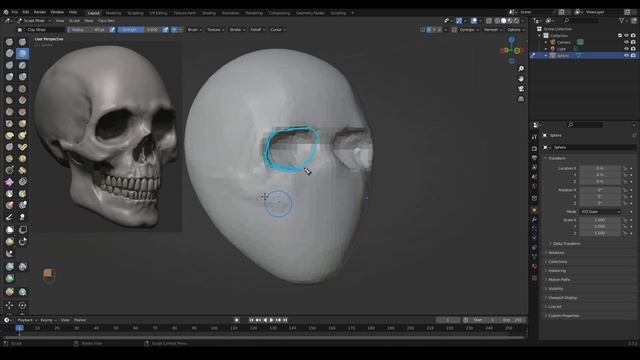The image size is (640, 360).
Task: Switch to Wireframe viewport shading
Action: (497, 20)
